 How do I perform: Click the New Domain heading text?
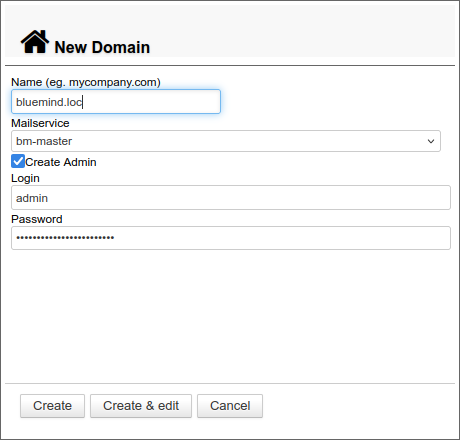102,47
